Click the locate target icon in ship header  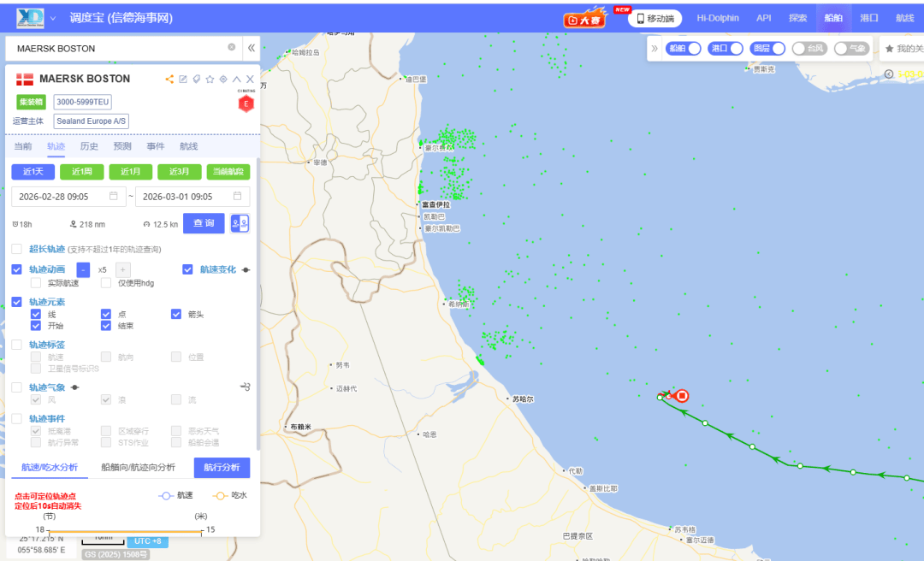(223, 80)
